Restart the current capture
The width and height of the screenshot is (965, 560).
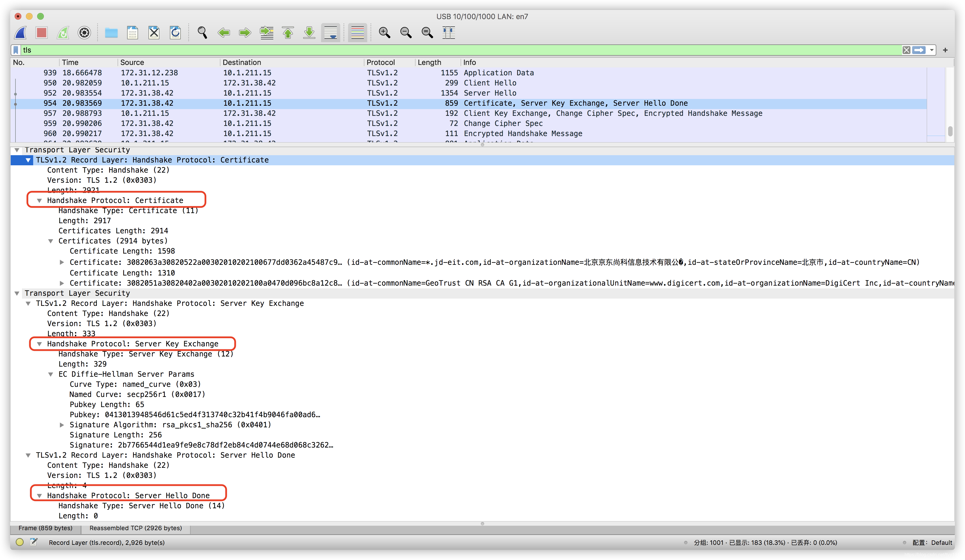click(63, 33)
